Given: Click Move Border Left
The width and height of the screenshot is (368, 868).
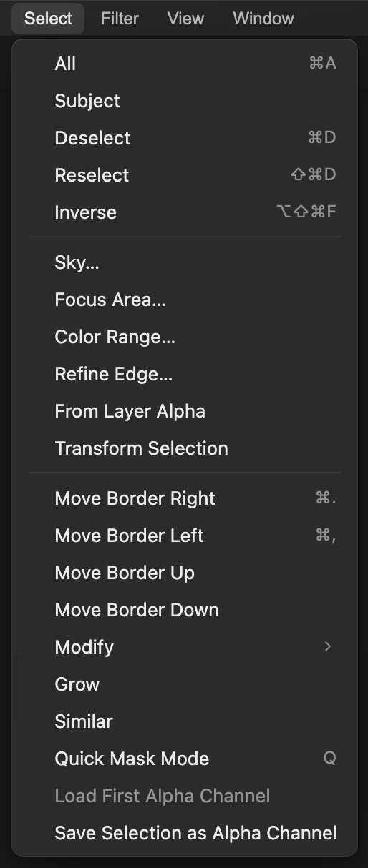Looking at the screenshot, I should tap(185, 536).
